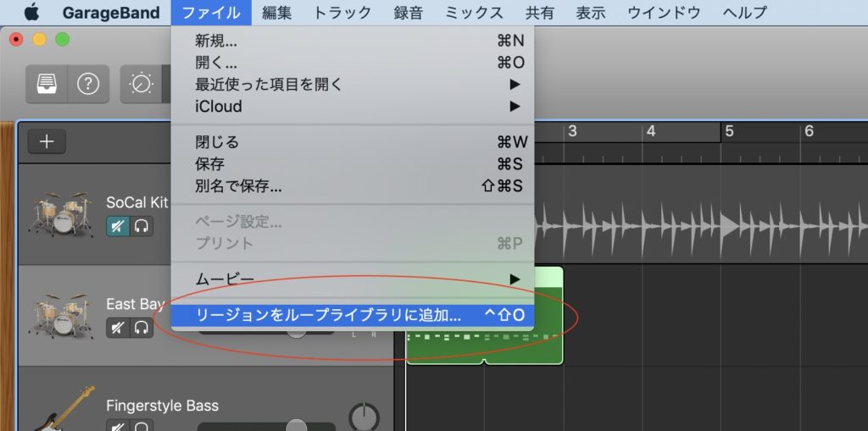
Task: Adjust Fingerstyle Bass pan knob
Action: pyautogui.click(x=364, y=418)
